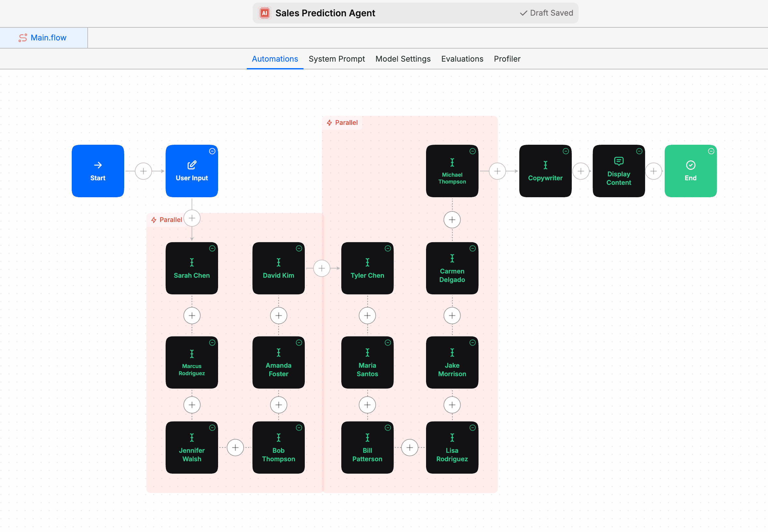Click the chat bubble icon on Display Content
The height and width of the screenshot is (532, 768).
[x=618, y=161]
